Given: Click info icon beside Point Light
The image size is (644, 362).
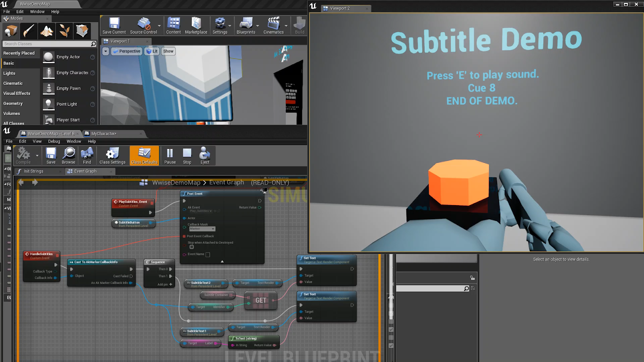Looking at the screenshot, I should (93, 104).
